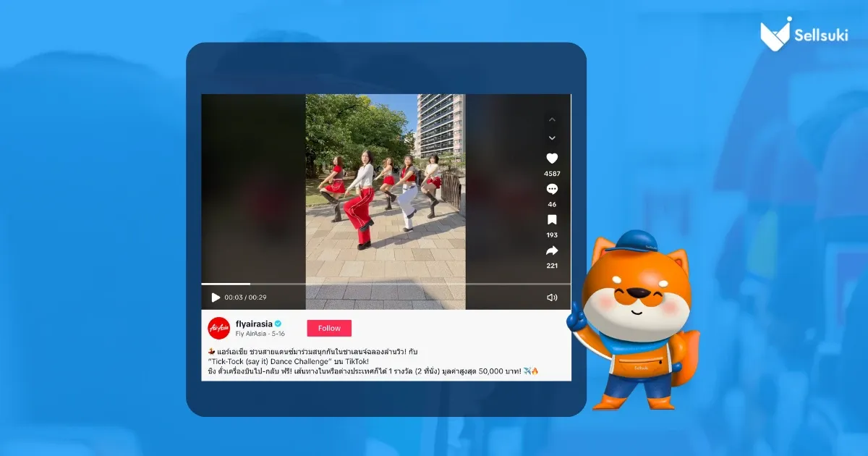Image resolution: width=868 pixels, height=456 pixels.
Task: Click the "Fly AirAsia · 5-16" subtitle
Action: point(260,334)
